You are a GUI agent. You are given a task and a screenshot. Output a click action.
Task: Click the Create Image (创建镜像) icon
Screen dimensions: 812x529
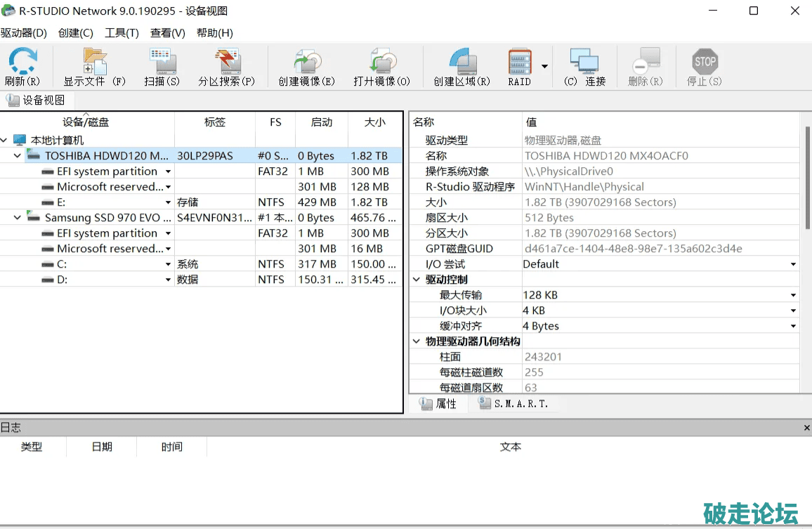tap(306, 63)
